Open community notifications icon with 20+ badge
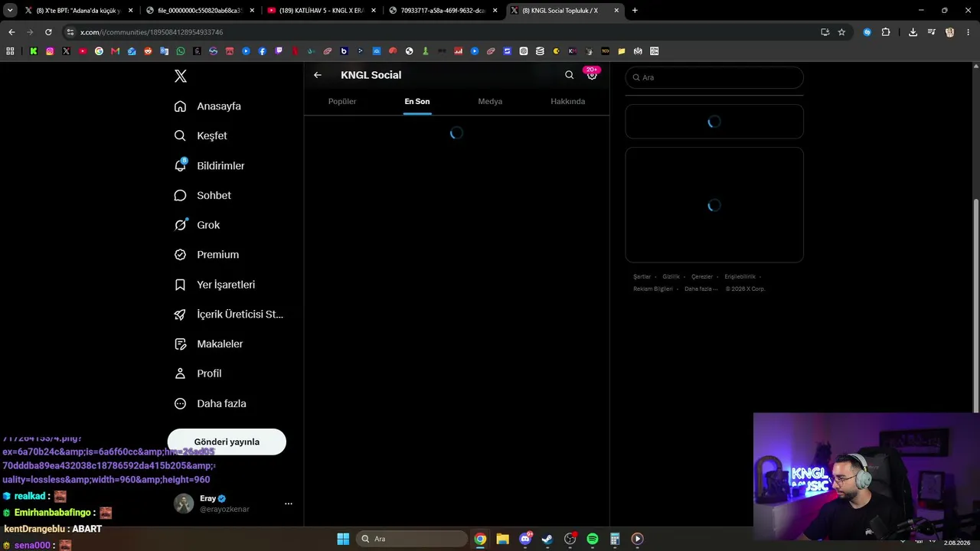The height and width of the screenshot is (551, 980). pos(592,74)
